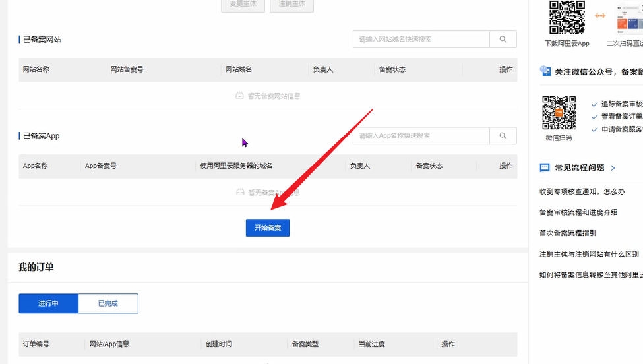Click the 变更主体 button
This screenshot has width=643, height=364.
coord(243,4)
